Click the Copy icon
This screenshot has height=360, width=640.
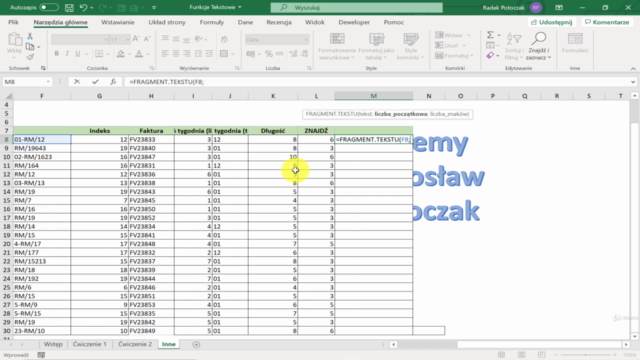[x=30, y=47]
